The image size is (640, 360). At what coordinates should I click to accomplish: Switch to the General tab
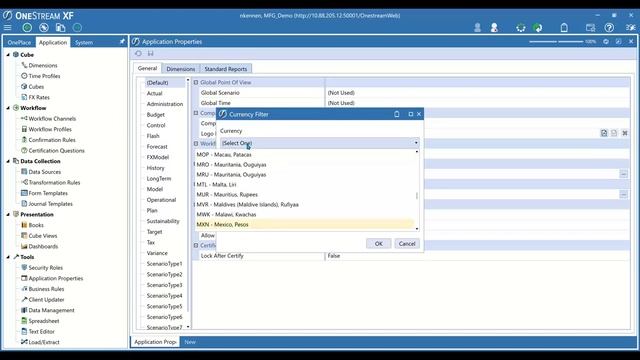[147, 69]
